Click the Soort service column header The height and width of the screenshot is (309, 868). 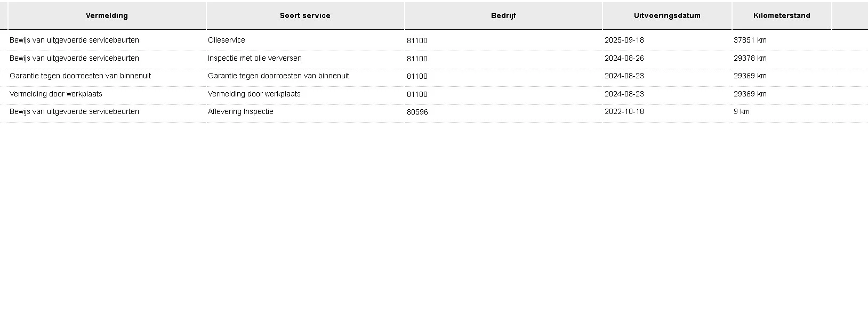305,16
